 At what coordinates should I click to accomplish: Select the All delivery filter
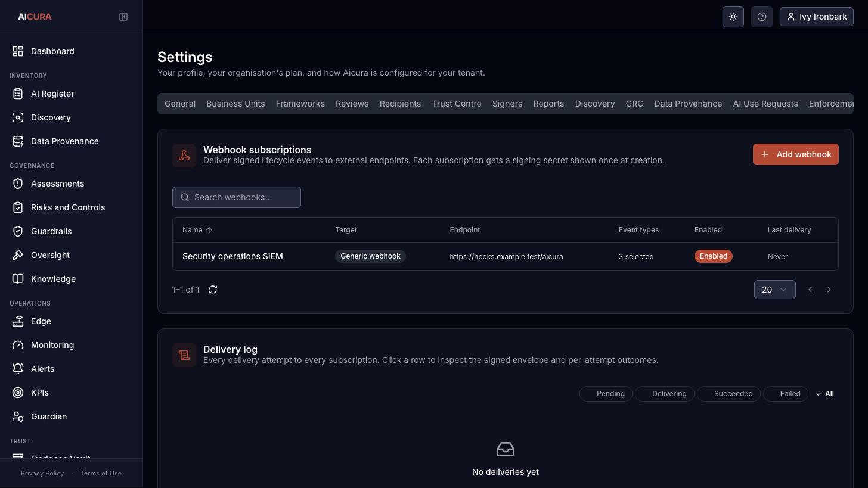tap(825, 394)
